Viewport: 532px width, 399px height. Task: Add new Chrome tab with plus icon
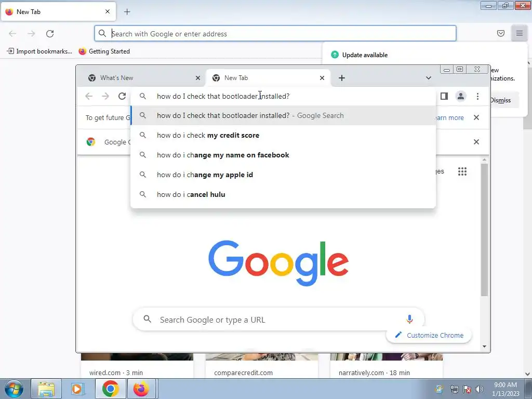coord(342,78)
